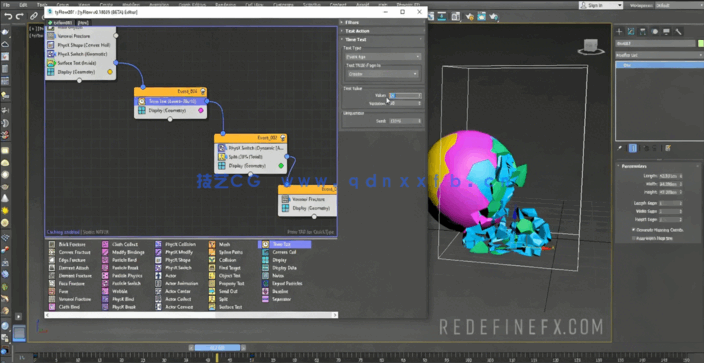Click yellow display color dot on first event
This screenshot has height=363, width=704.
(110, 72)
